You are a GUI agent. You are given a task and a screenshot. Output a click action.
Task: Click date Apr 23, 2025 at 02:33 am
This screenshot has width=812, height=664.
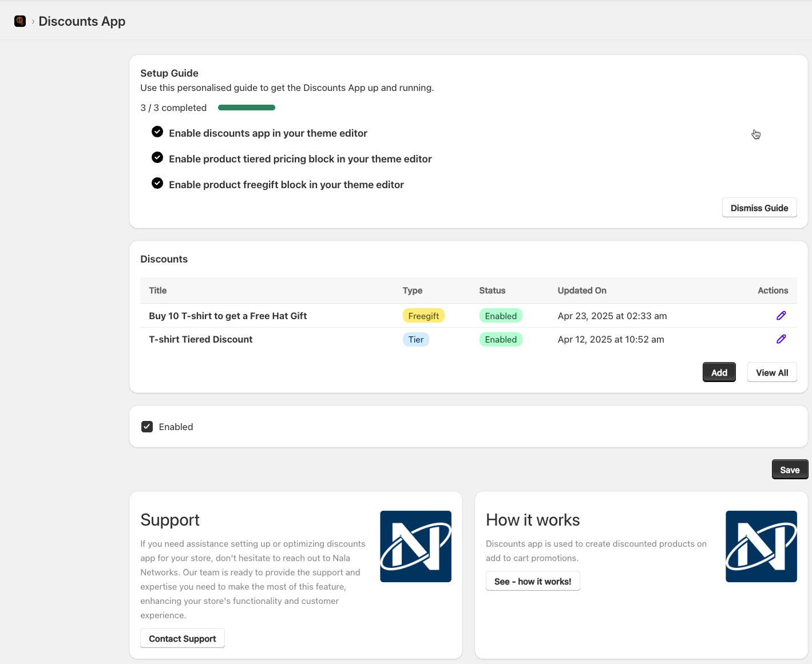[612, 316]
